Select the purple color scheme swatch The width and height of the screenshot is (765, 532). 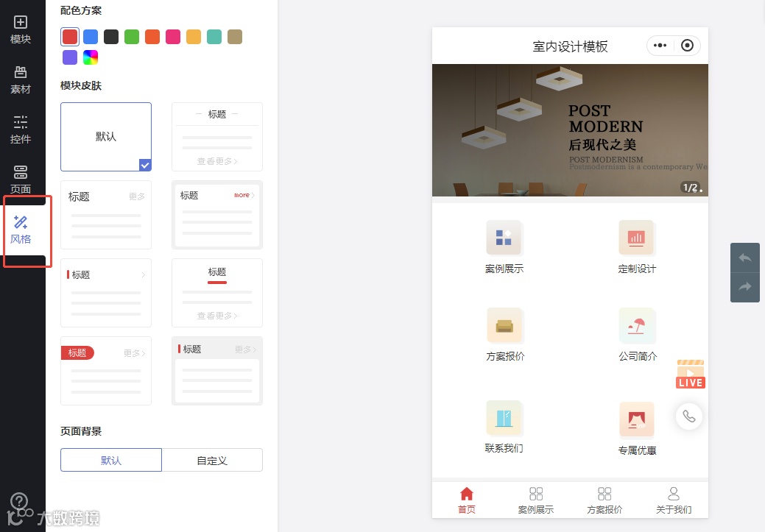[70, 57]
